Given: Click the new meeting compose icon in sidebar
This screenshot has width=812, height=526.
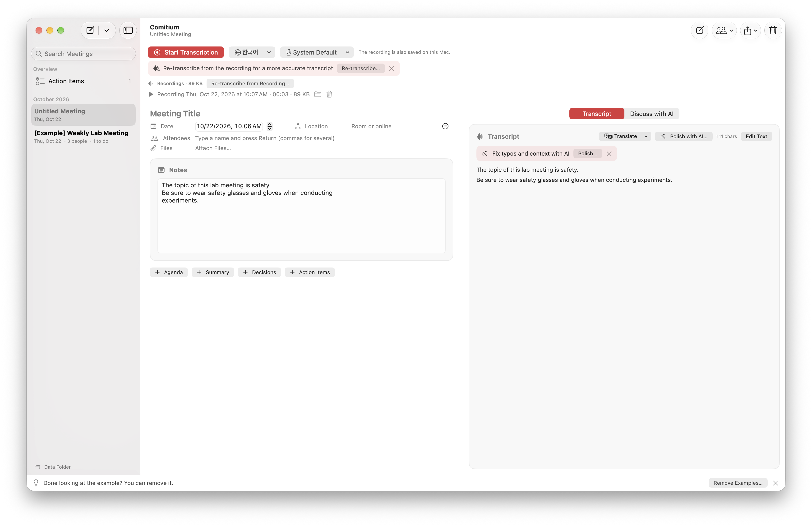Looking at the screenshot, I should pyautogui.click(x=90, y=30).
